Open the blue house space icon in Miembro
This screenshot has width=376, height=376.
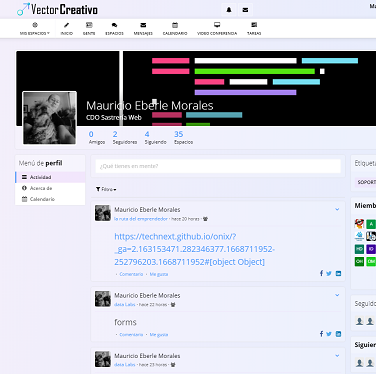coord(359,236)
